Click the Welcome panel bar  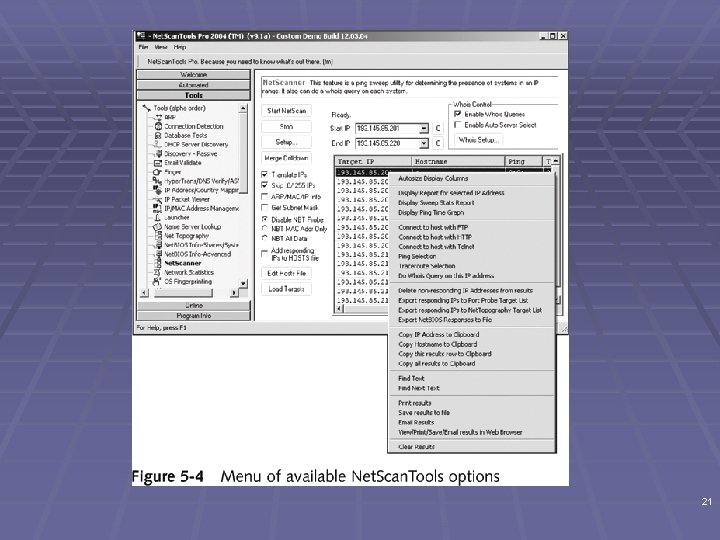click(194, 74)
